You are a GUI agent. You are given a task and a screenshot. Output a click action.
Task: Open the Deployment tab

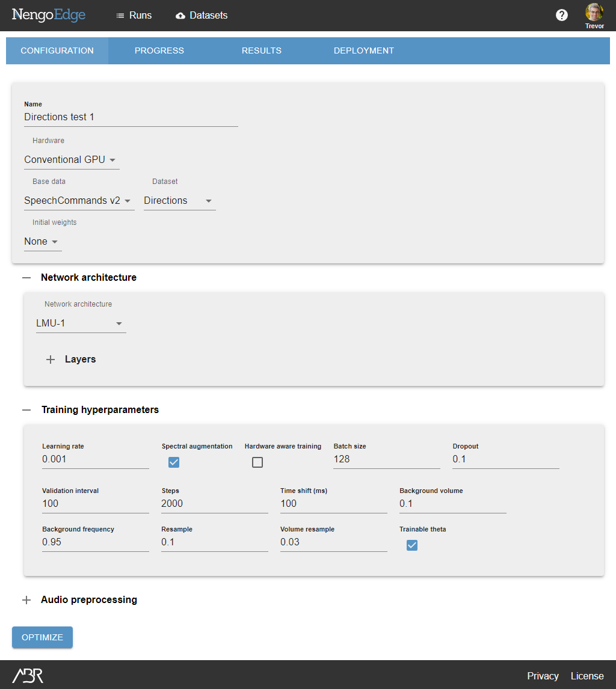tap(363, 51)
